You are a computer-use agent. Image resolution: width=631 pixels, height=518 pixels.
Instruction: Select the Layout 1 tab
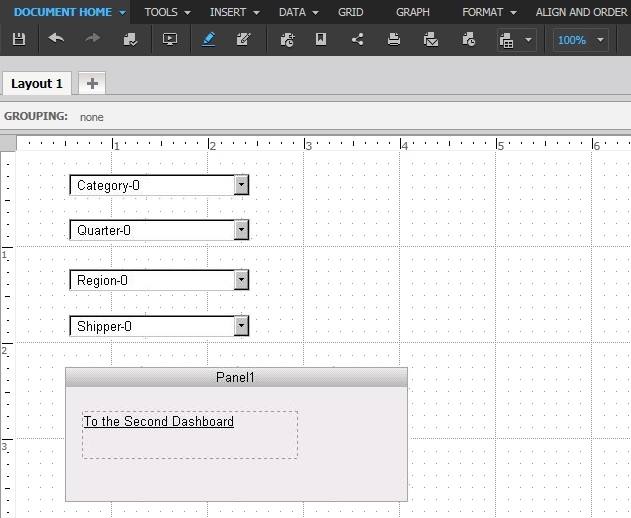(37, 84)
